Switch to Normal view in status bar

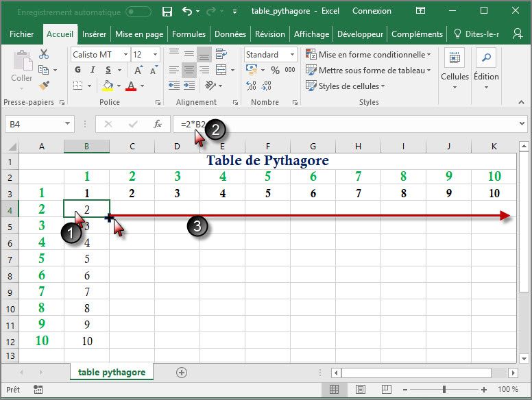(x=334, y=389)
